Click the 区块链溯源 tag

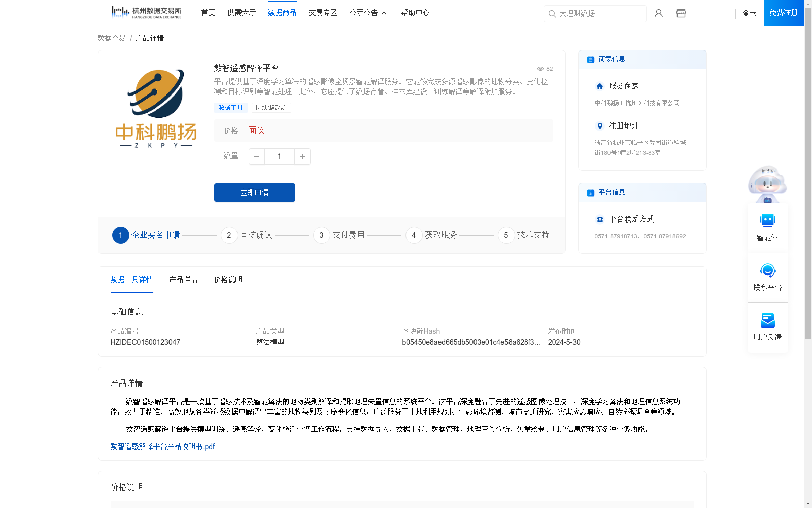[271, 108]
